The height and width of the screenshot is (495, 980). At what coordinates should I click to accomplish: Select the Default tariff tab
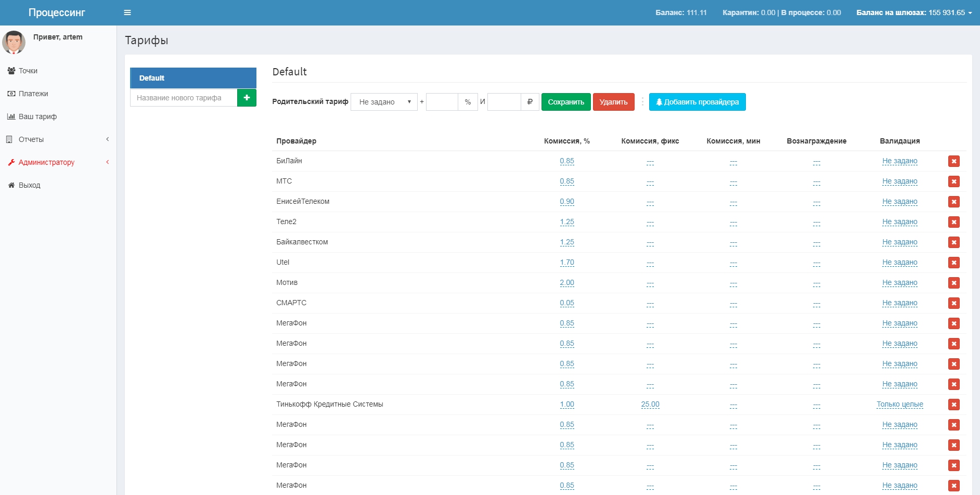click(193, 78)
